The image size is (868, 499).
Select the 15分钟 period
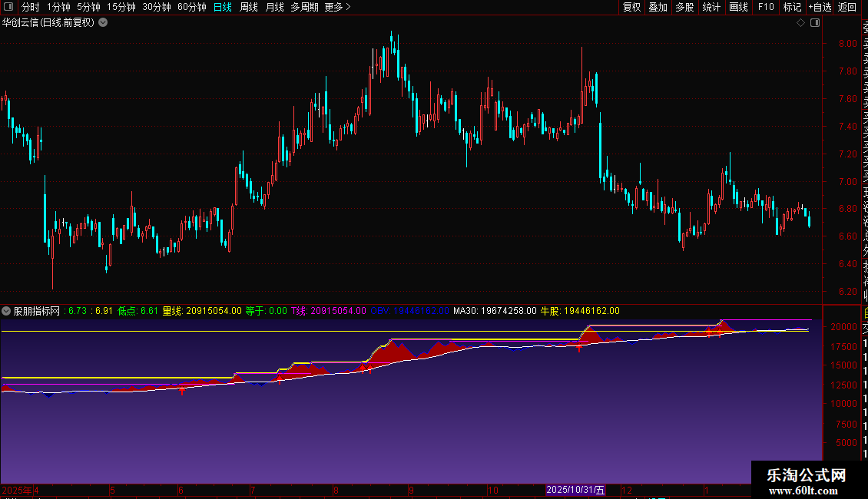pyautogui.click(x=121, y=7)
